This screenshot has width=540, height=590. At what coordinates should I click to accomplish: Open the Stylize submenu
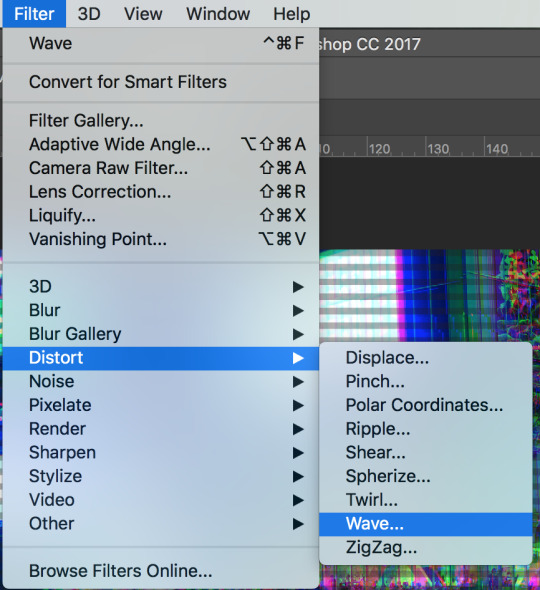click(x=161, y=476)
